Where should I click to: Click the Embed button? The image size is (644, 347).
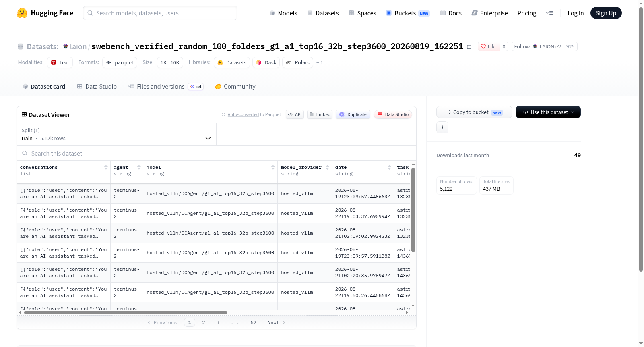point(320,114)
